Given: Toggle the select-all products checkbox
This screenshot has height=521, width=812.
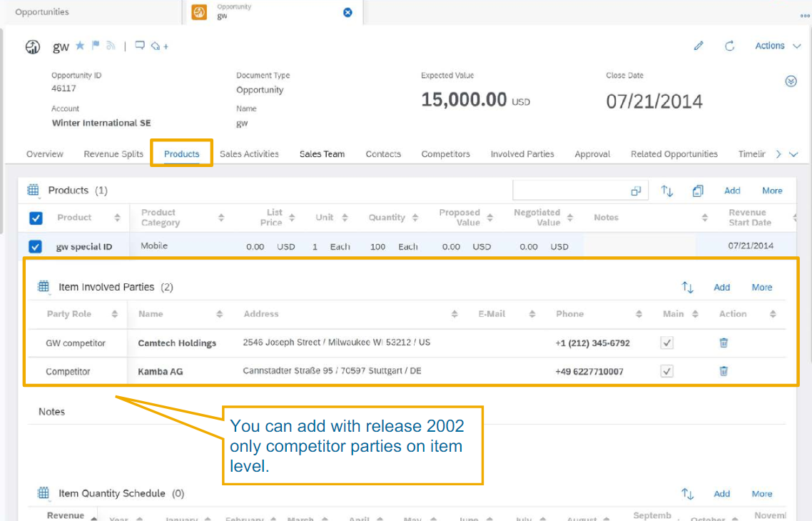Looking at the screenshot, I should pos(36,218).
